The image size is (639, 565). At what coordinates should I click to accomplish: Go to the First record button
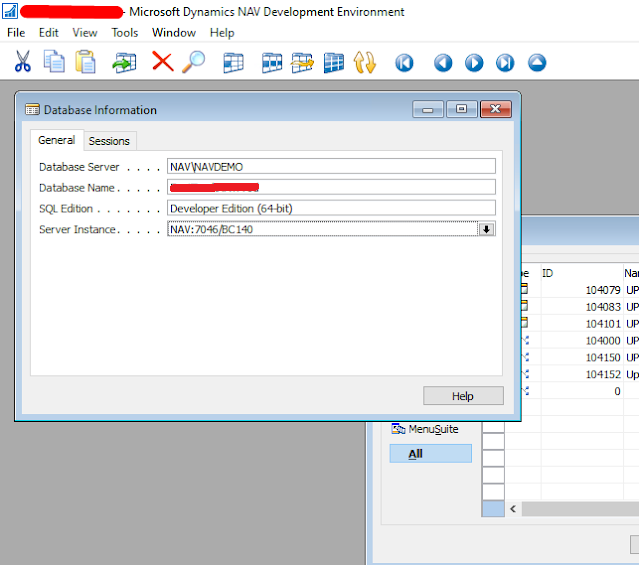click(x=404, y=63)
